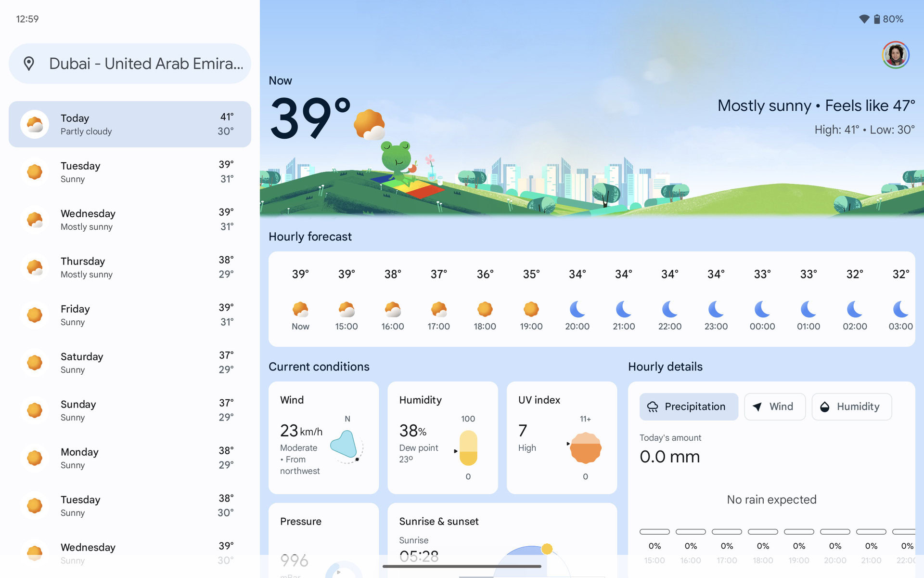Expand the Sunday forecast entry

[130, 409]
